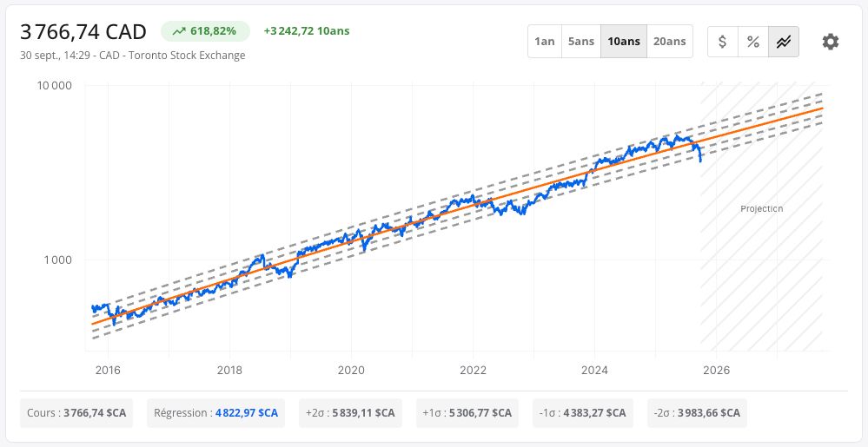Select the 10ans time range
This screenshot has width=868, height=447.
(x=624, y=42)
